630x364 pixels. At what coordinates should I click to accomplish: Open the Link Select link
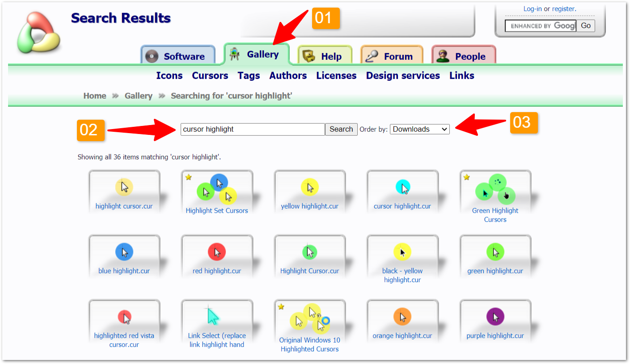click(x=217, y=340)
